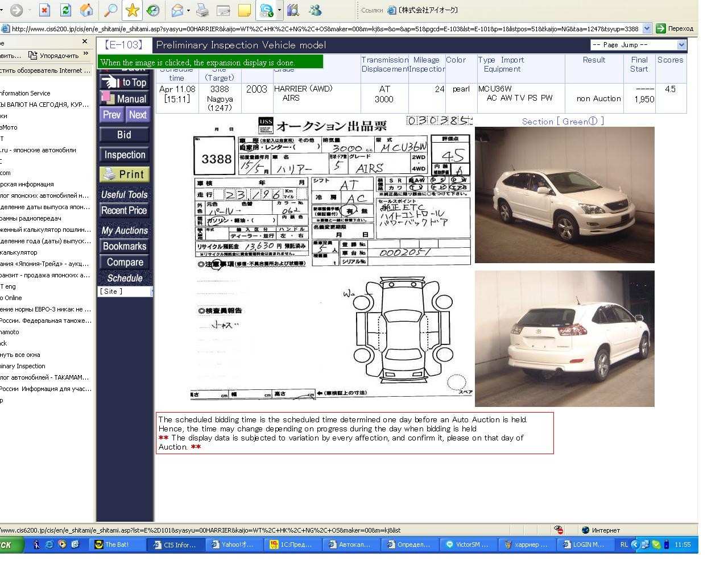Open the Search magnifier in the toolbar
This screenshot has height=582, width=728.
pyautogui.click(x=110, y=10)
